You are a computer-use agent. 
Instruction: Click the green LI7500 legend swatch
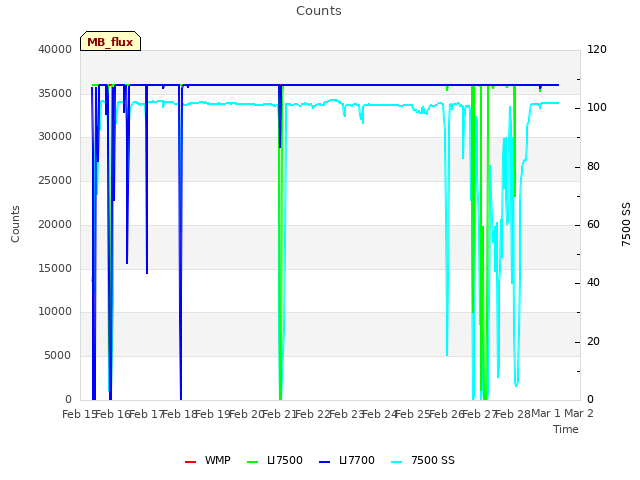coord(253,462)
